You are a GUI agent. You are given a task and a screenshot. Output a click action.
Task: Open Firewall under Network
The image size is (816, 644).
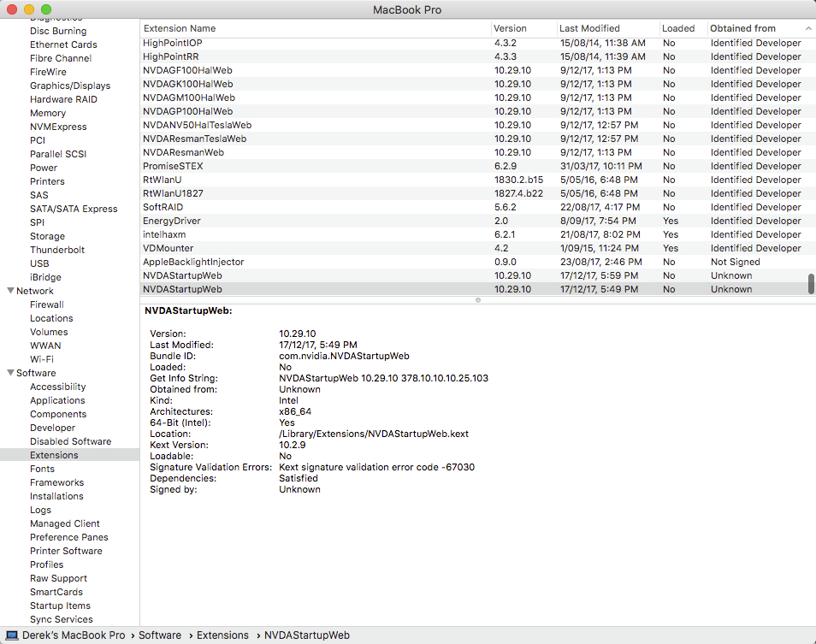47,304
